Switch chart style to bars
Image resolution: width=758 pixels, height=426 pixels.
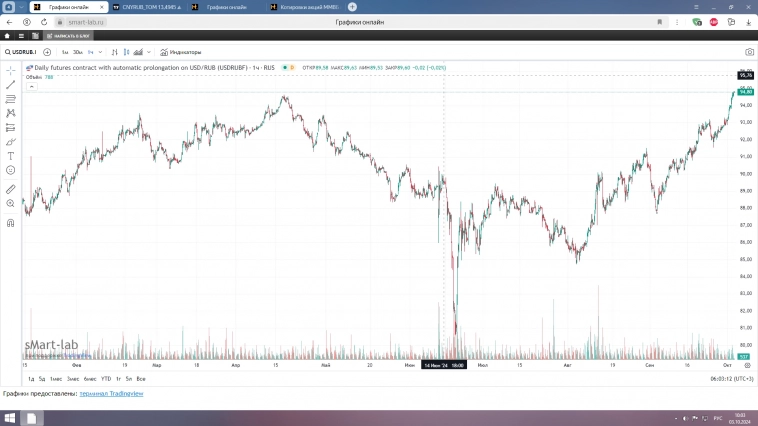(x=115, y=52)
